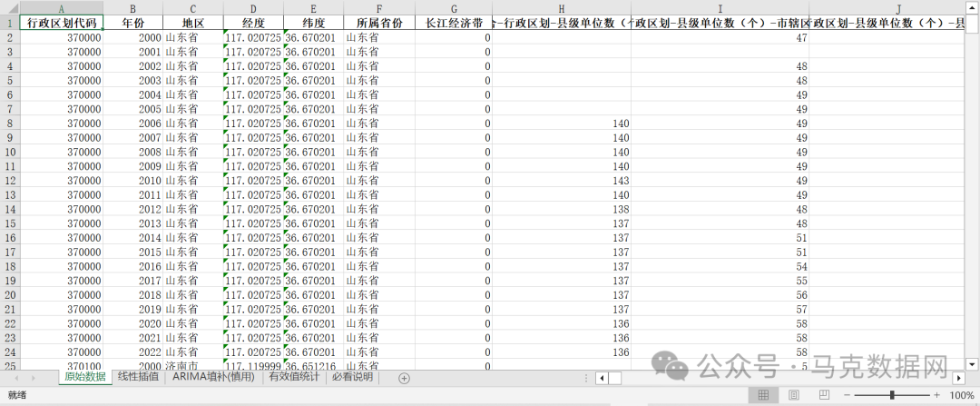Click the 经度 header cell
Viewport: 980px width, 406px height.
[x=253, y=23]
